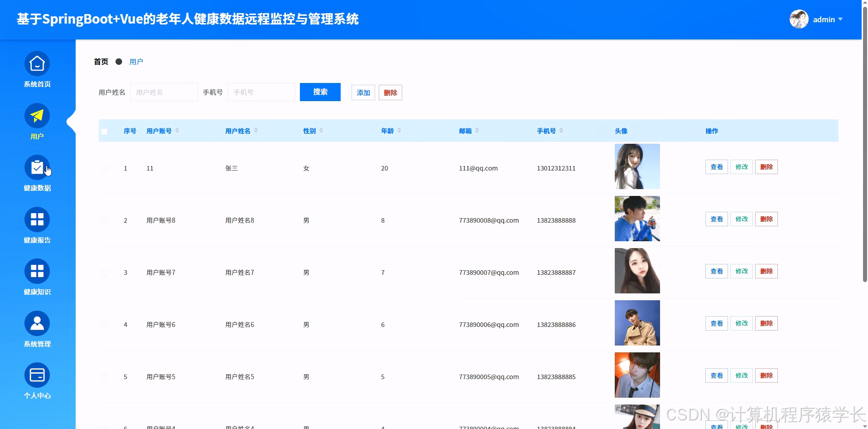
Task: Click 首页 in the breadcrumb
Action: (x=101, y=61)
